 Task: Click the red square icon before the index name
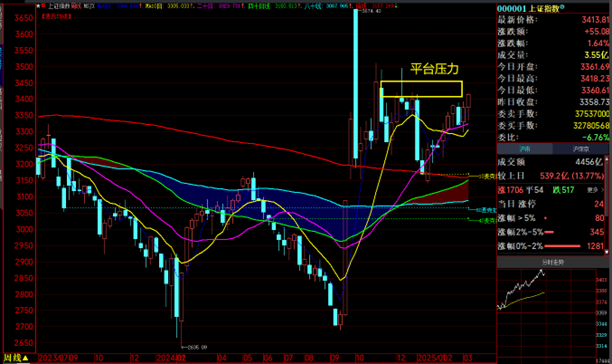[x=43, y=6]
